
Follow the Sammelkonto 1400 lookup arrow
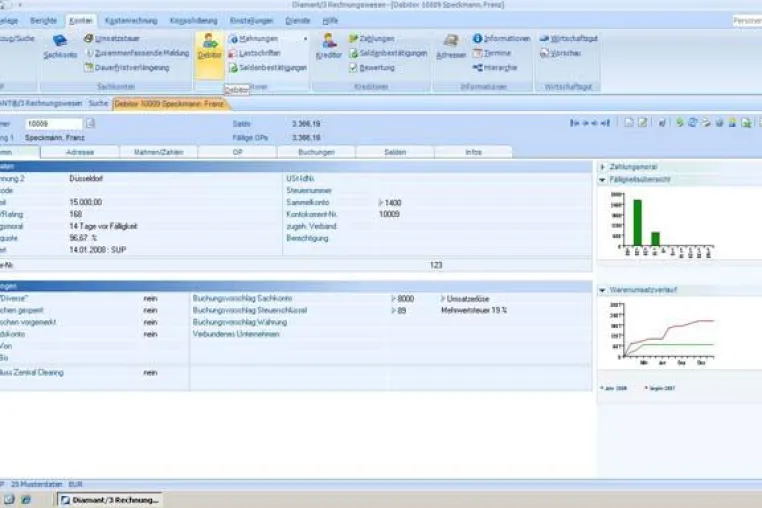click(381, 203)
